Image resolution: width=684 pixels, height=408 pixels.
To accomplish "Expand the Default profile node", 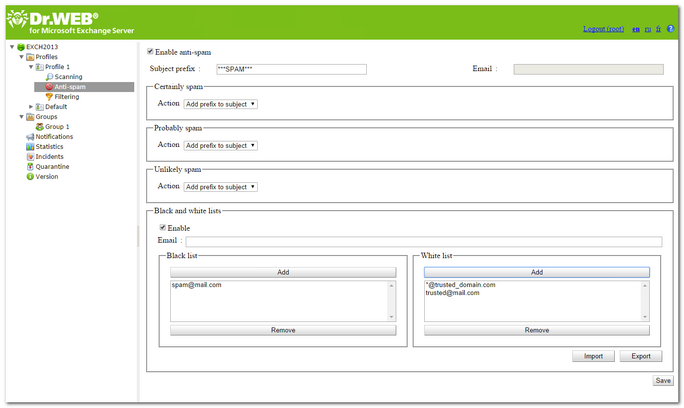I will click(x=31, y=107).
